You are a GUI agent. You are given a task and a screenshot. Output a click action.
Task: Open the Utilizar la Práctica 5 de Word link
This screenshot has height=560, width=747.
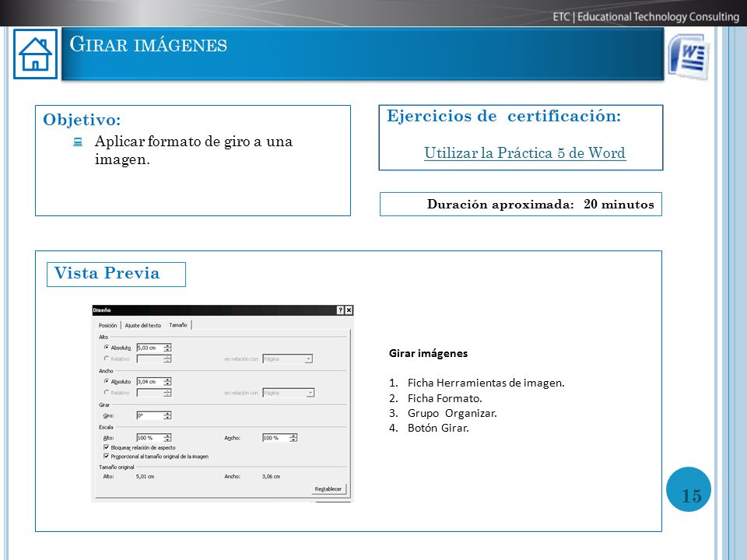coord(524,153)
